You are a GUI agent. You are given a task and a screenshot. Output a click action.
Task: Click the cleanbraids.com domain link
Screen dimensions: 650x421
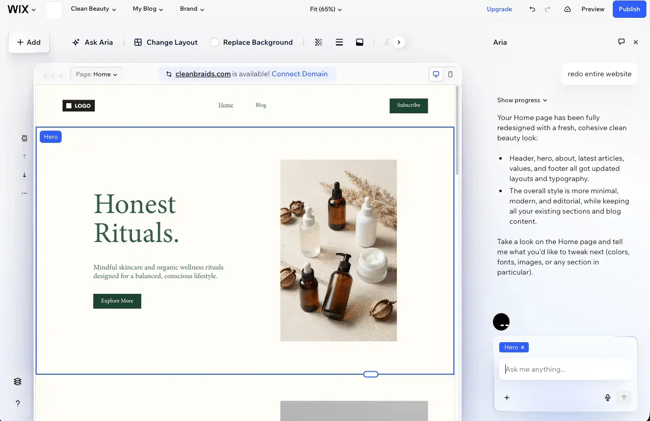point(203,74)
